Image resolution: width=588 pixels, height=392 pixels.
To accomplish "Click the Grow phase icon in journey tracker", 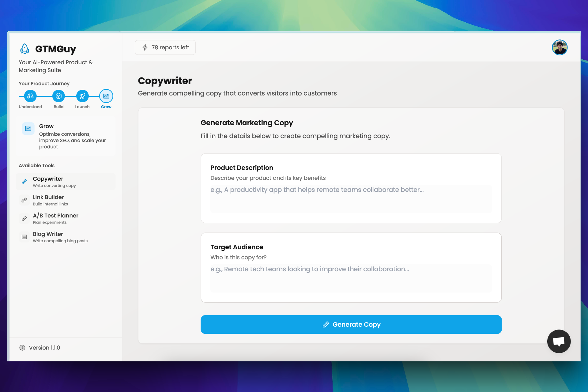I will tap(106, 96).
